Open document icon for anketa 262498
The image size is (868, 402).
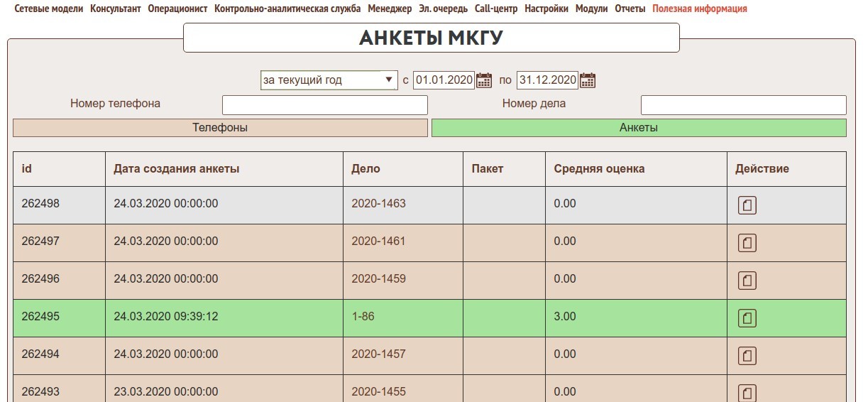[x=747, y=205]
